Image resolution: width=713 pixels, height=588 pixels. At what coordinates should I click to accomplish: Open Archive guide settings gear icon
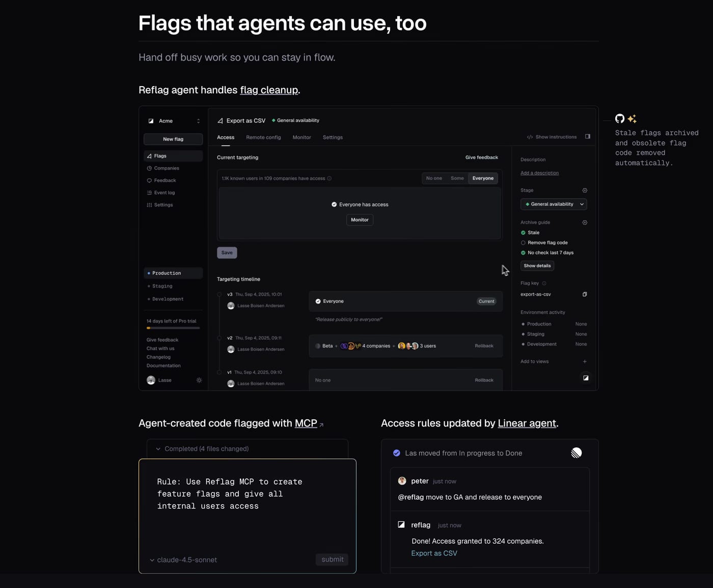point(585,223)
